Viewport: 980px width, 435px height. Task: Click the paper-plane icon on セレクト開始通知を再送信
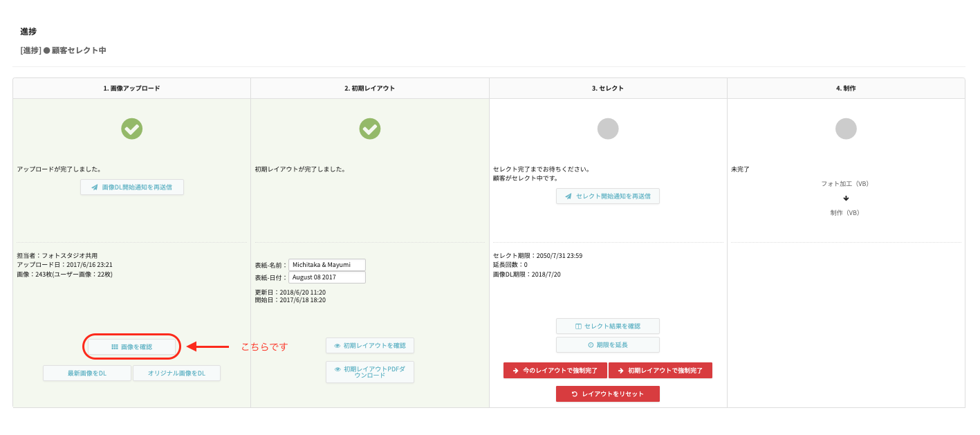568,196
